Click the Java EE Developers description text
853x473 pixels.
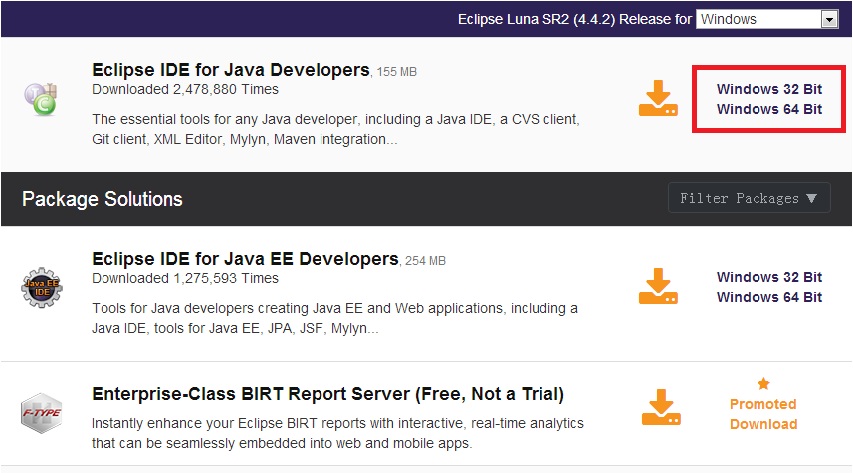click(x=335, y=318)
